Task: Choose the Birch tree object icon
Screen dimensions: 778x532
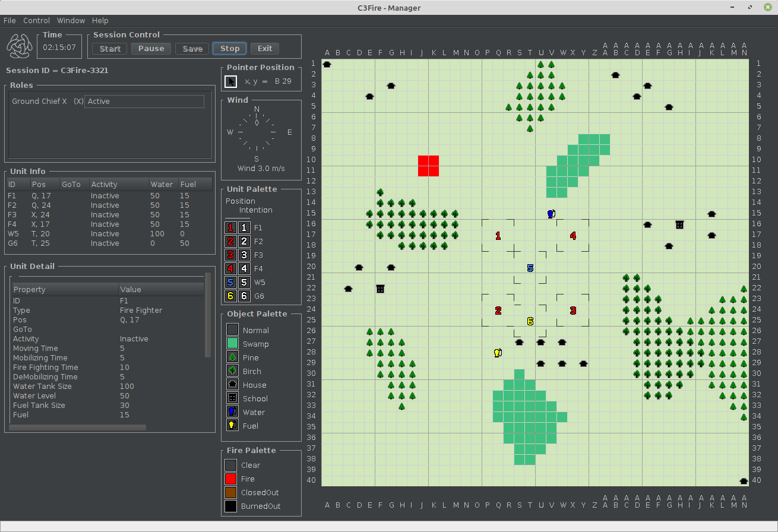Action: 232,371
